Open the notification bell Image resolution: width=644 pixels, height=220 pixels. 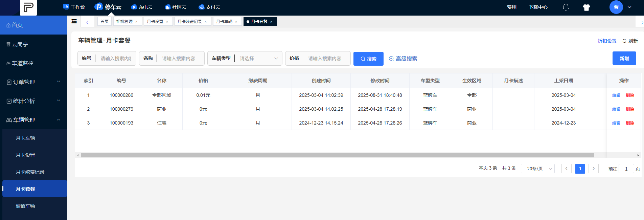coord(566,7)
